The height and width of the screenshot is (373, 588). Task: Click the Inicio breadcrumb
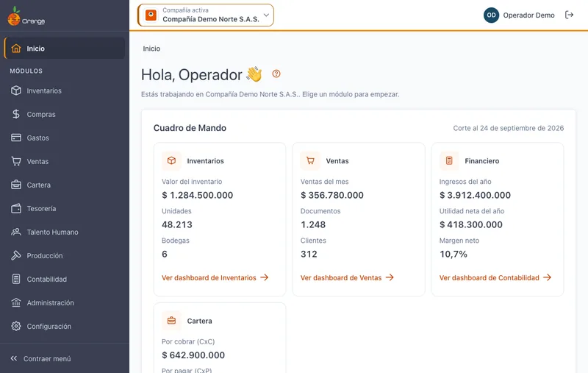pos(151,49)
